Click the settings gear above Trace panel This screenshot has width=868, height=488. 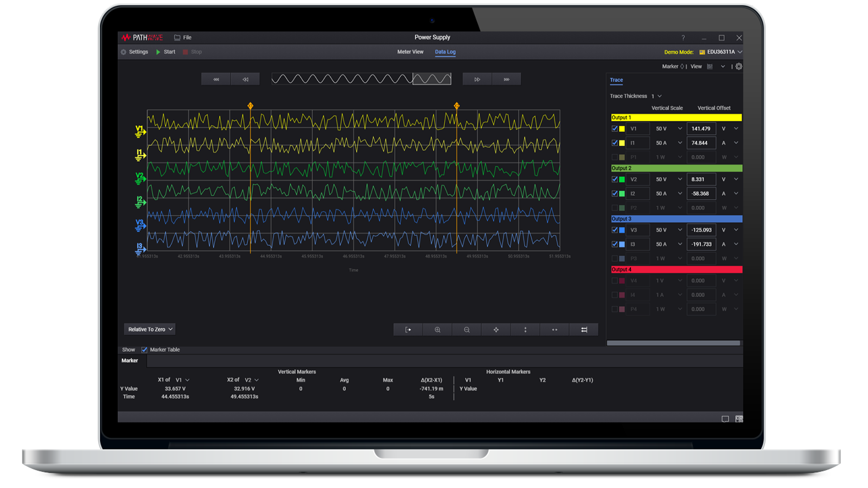coord(739,66)
